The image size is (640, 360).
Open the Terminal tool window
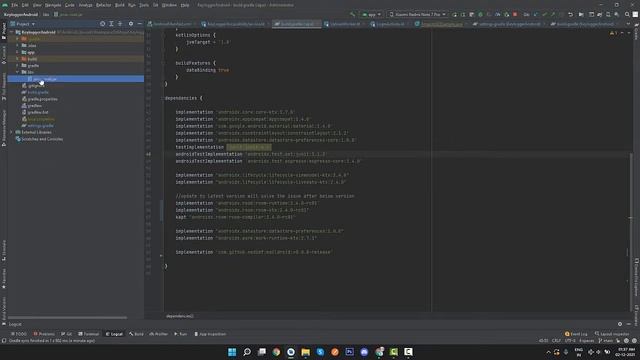[x=89, y=334]
